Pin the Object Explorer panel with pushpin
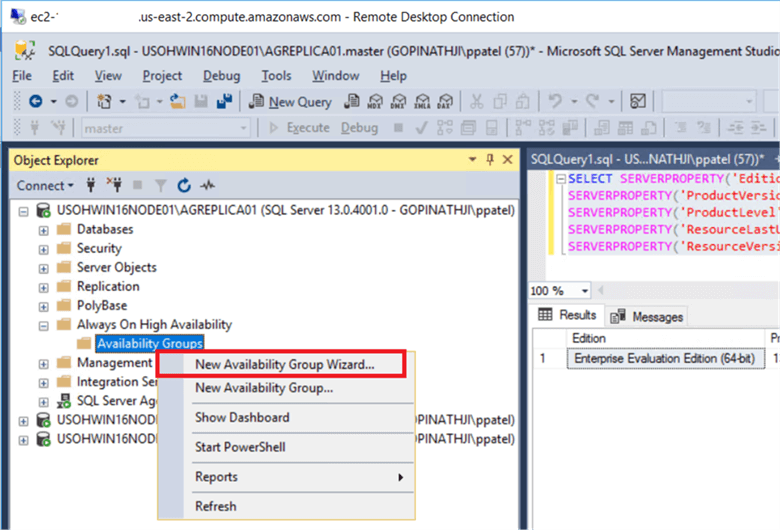This screenshot has width=780, height=530. pyautogui.click(x=490, y=160)
